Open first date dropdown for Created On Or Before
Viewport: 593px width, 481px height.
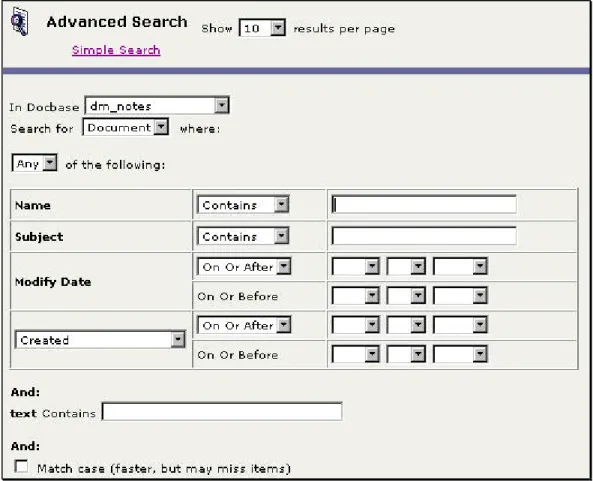pyautogui.click(x=355, y=354)
